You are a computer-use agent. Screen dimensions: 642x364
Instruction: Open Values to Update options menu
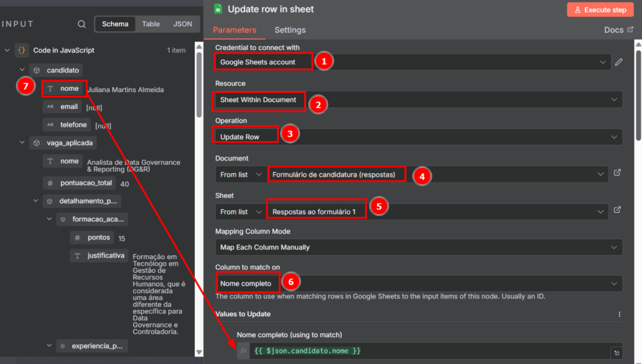coord(619,314)
